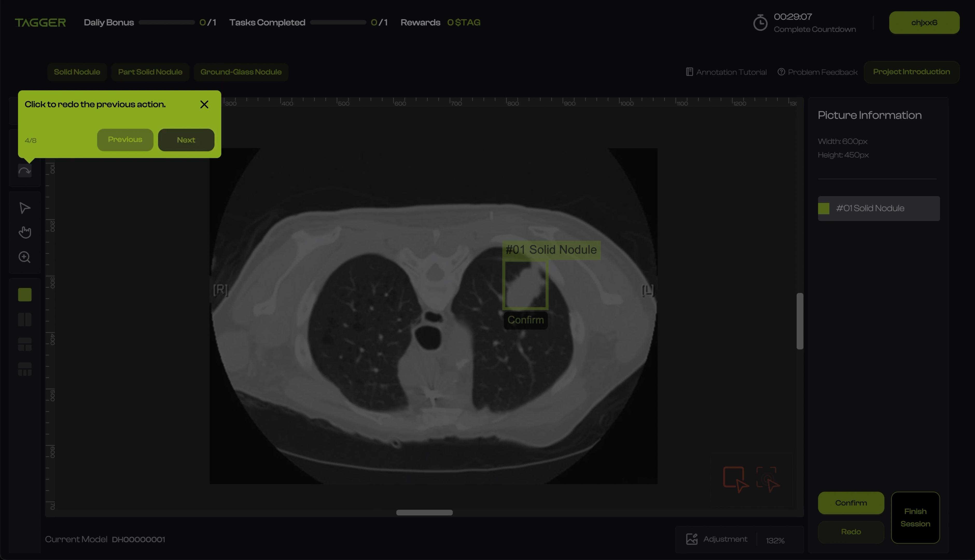Screen dimensions: 975x560
Task: Click the horizontal canvas scrollbar
Action: click(424, 512)
